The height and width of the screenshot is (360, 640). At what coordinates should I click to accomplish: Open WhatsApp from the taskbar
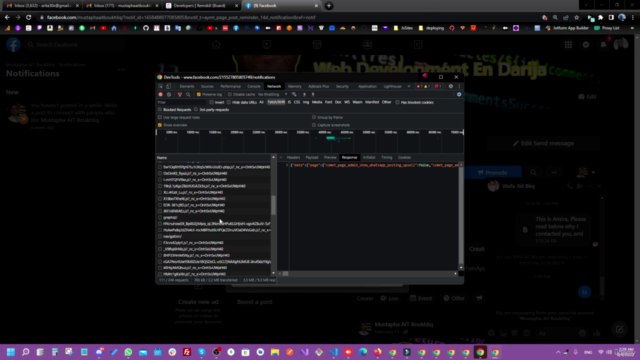(x=128, y=352)
